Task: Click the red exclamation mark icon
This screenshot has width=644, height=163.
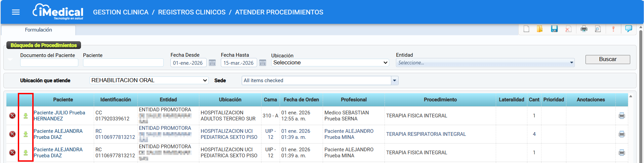Action: click(x=613, y=29)
